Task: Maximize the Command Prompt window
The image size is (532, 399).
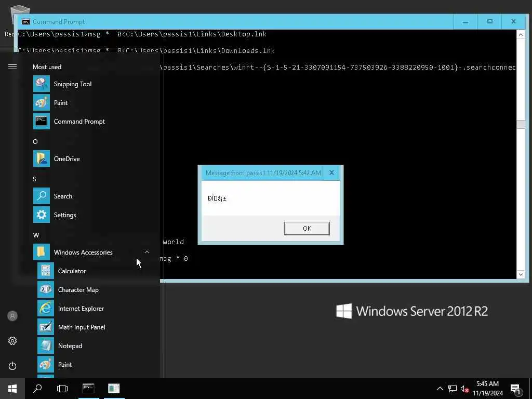Action: 489,22
